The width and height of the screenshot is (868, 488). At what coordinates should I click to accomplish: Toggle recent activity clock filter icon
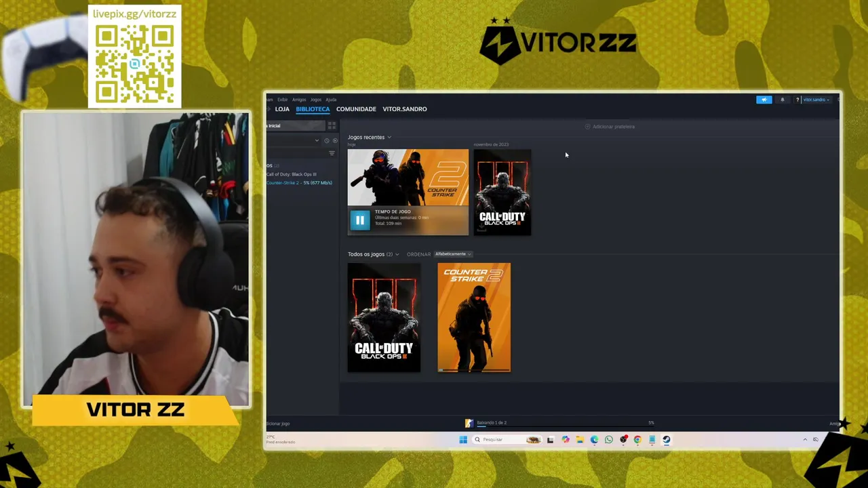[x=327, y=141]
